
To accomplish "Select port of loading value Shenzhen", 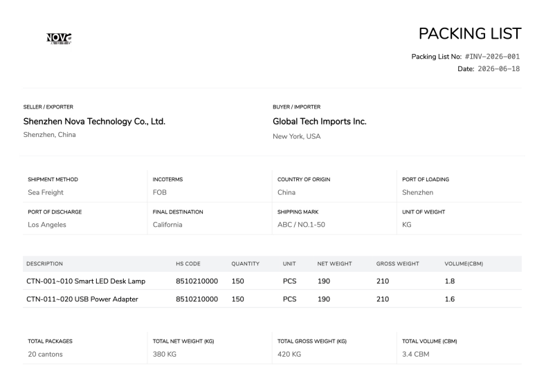I will [x=417, y=192].
